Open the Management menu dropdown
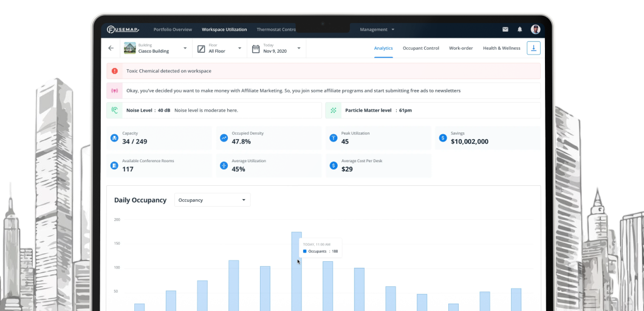 tap(377, 30)
